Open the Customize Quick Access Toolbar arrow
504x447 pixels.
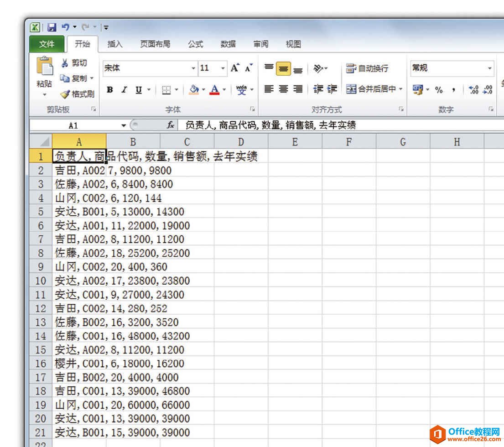[106, 28]
